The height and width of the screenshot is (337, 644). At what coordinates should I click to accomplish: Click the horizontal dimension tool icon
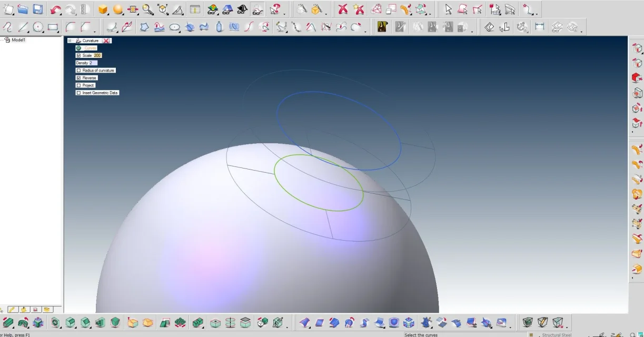539,27
